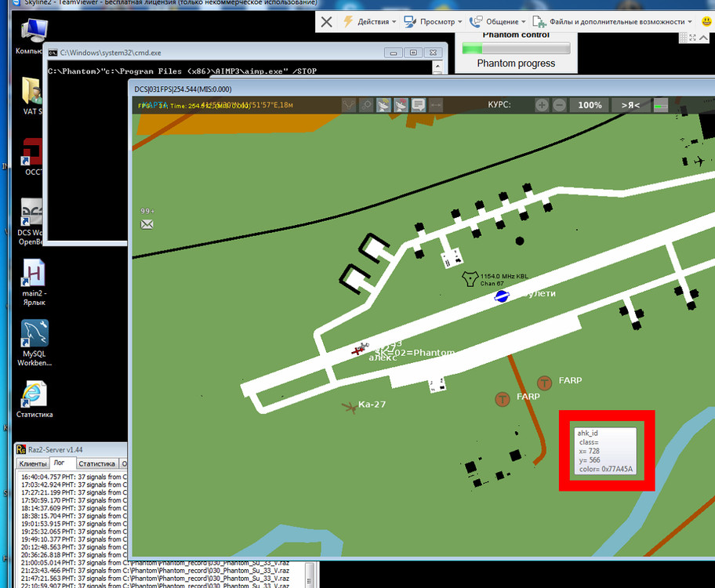Open the Общение dropdown menu
The height and width of the screenshot is (588, 715).
coord(498,21)
